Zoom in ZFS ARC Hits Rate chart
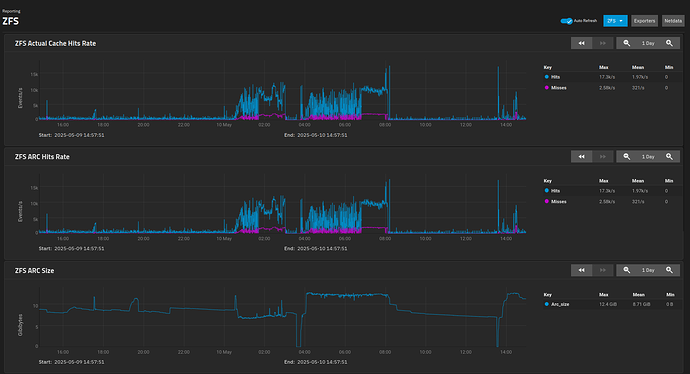The height and width of the screenshot is (374, 690). pos(669,157)
